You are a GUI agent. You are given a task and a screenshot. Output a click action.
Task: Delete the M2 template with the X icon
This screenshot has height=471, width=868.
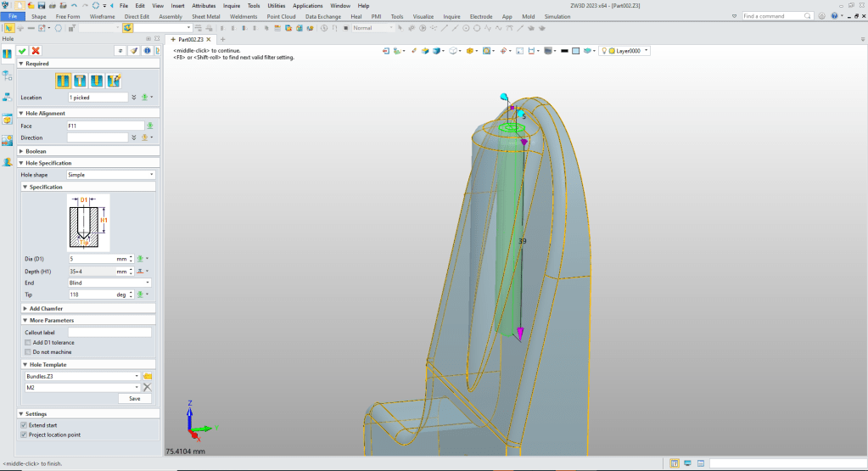tap(147, 387)
